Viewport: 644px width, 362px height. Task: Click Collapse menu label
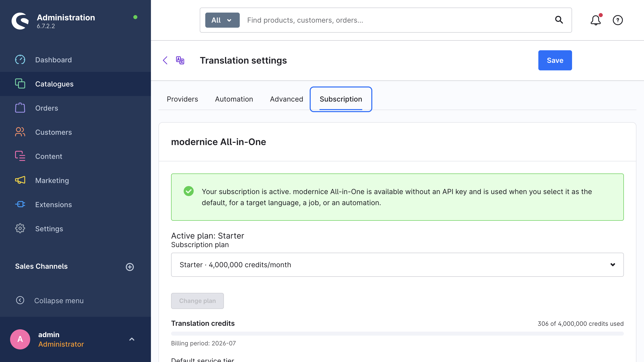(59, 301)
